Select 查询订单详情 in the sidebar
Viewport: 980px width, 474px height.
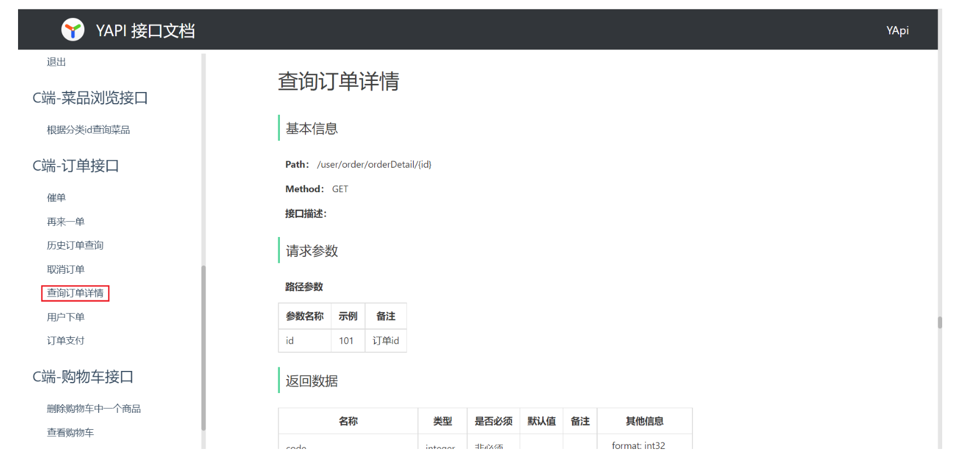click(75, 293)
